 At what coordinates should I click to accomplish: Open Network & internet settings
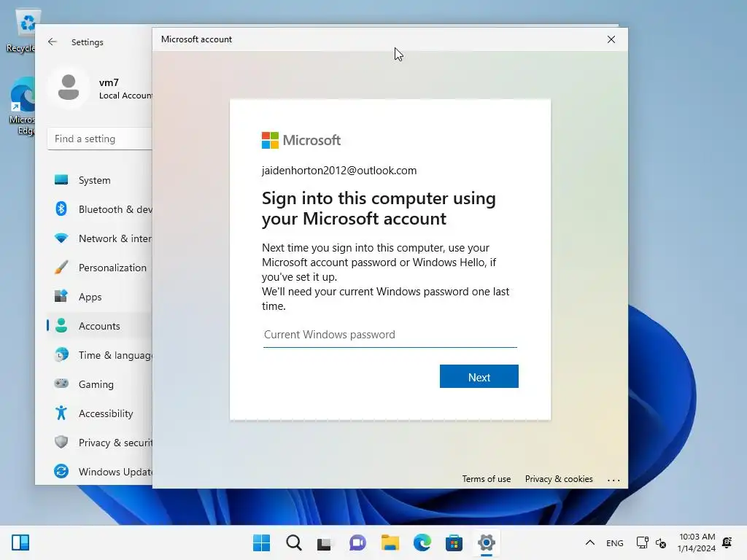(x=99, y=238)
